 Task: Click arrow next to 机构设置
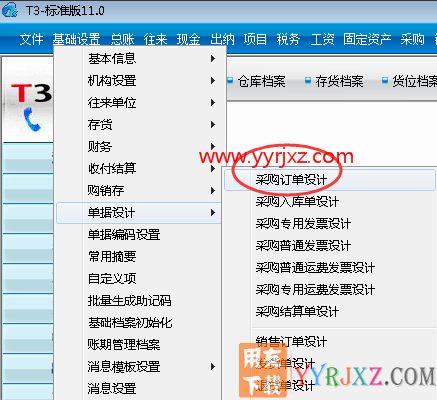pos(213,81)
